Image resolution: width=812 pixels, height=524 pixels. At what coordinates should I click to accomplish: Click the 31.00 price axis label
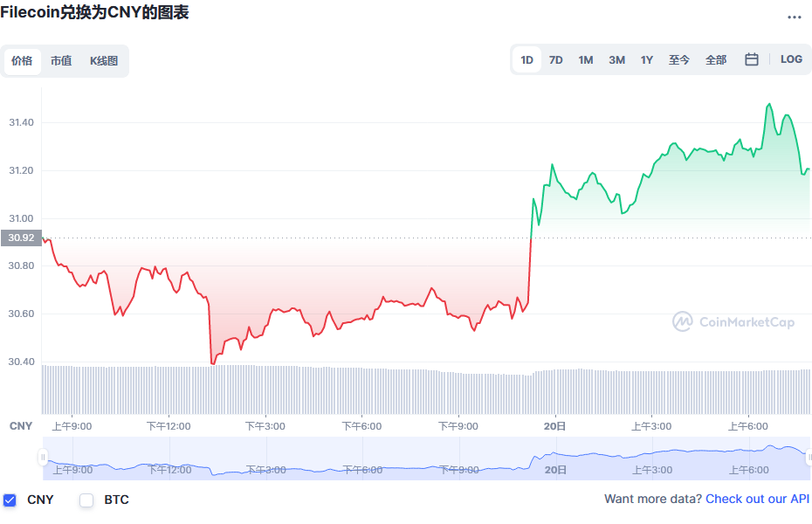click(x=21, y=218)
